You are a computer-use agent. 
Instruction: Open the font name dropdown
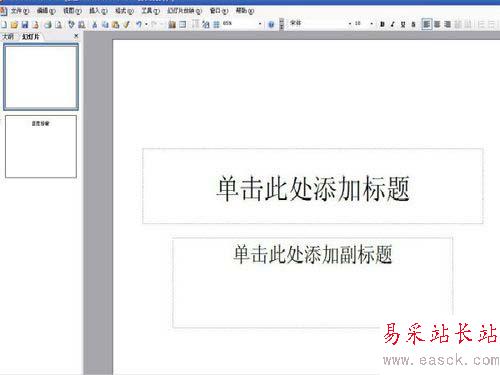[x=350, y=24]
